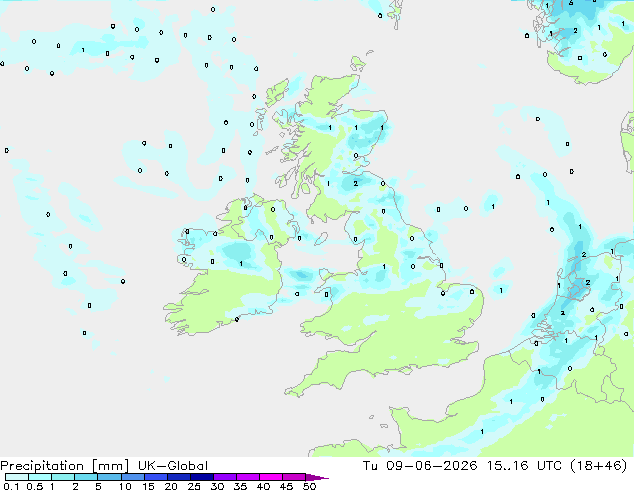Click the '45' legend scale label
The width and height of the screenshot is (634, 490).
tap(286, 486)
